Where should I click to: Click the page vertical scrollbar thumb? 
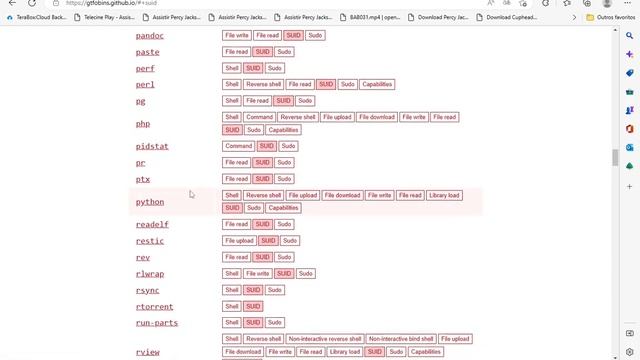(x=615, y=158)
